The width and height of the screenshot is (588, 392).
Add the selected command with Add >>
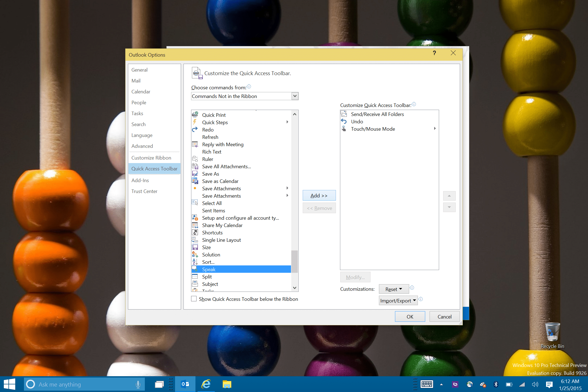click(319, 195)
